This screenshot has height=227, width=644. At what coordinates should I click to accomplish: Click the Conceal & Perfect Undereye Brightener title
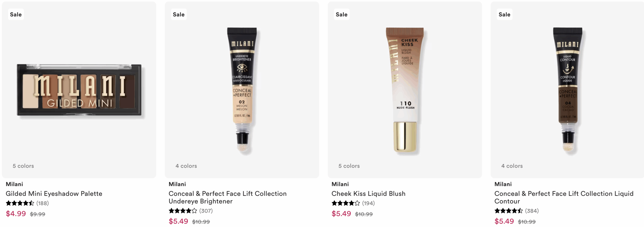click(228, 197)
